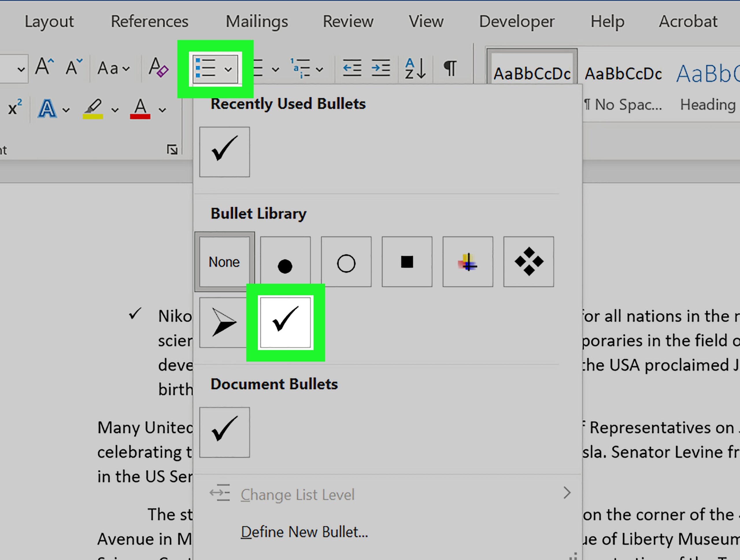Image resolution: width=740 pixels, height=560 pixels.
Task: Click Define New Bullet
Action: coord(304,532)
